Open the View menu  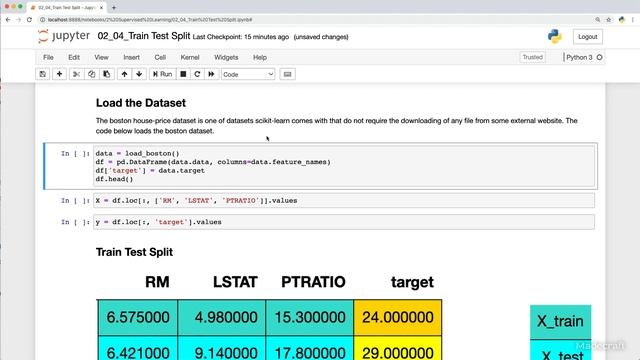101,58
